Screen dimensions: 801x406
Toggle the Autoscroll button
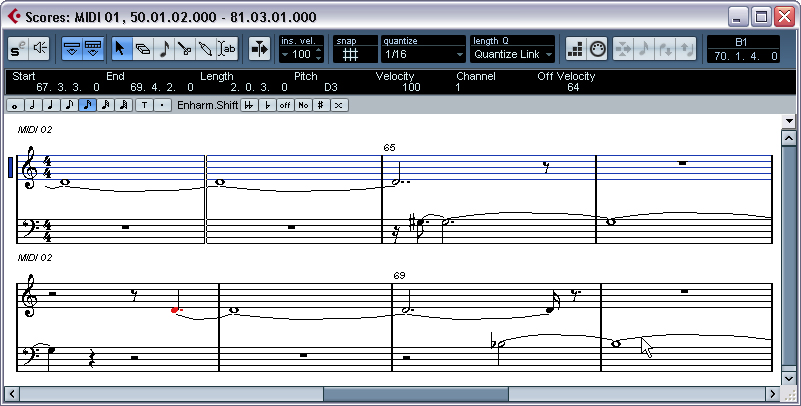[260, 49]
